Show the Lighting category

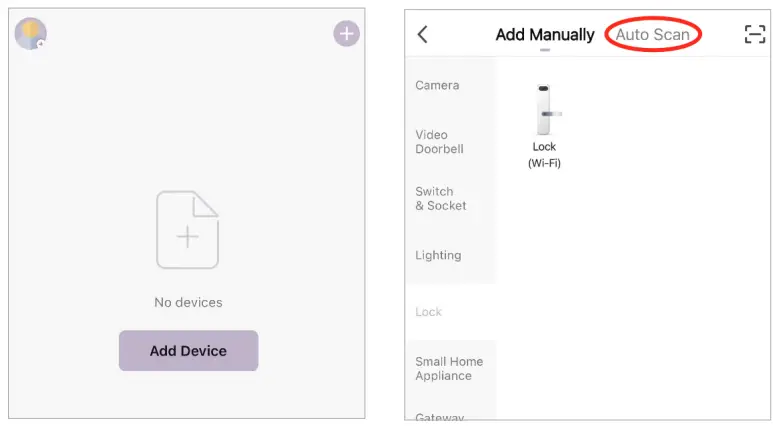(x=439, y=255)
